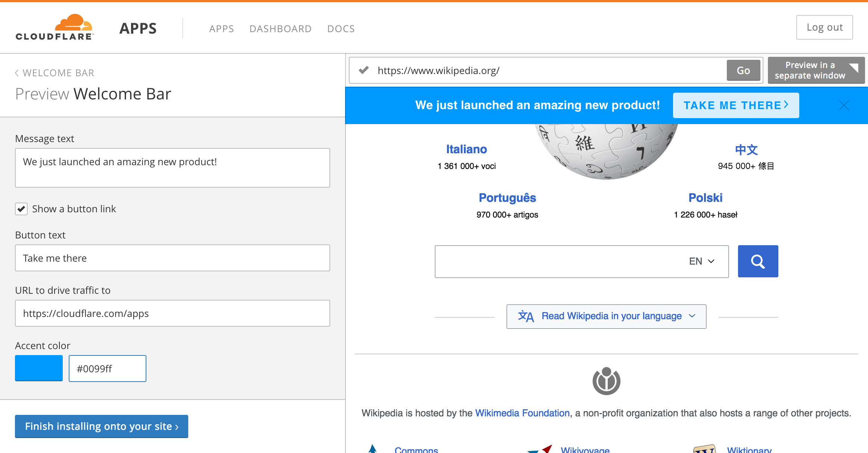Open the EN language dropdown
This screenshot has height=453, width=868.
tap(702, 261)
